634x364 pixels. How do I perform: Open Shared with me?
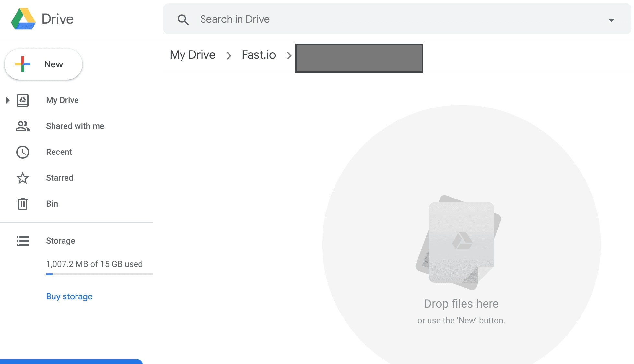click(75, 126)
